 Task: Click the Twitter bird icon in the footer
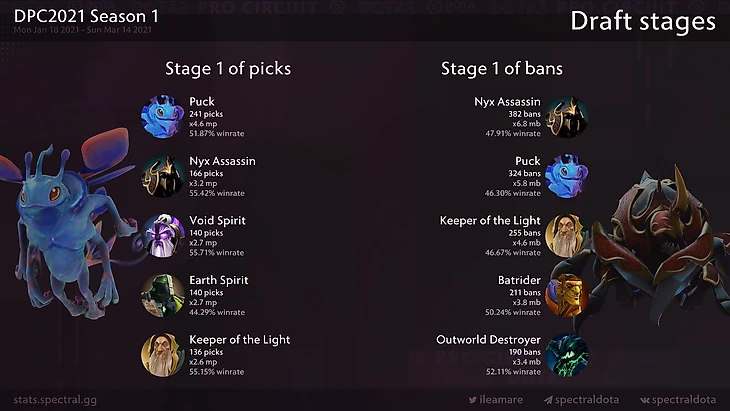(x=472, y=400)
